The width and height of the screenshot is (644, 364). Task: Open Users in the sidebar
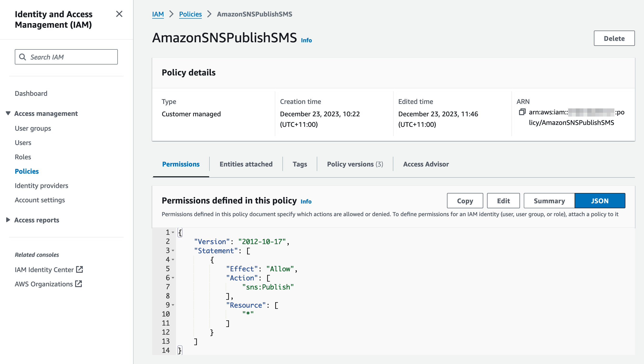point(23,142)
